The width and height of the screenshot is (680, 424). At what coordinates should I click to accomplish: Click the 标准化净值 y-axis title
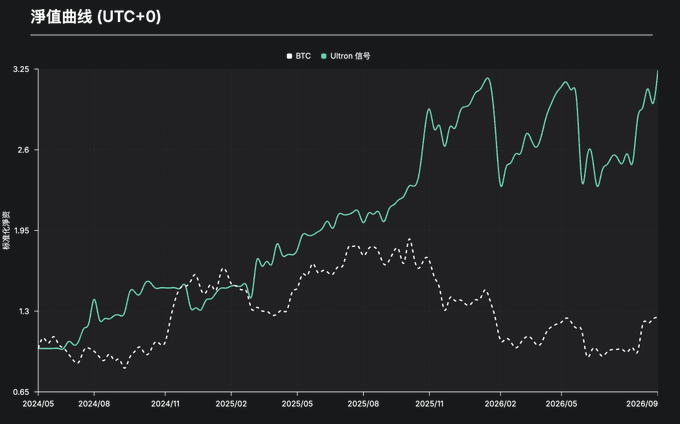point(6,230)
